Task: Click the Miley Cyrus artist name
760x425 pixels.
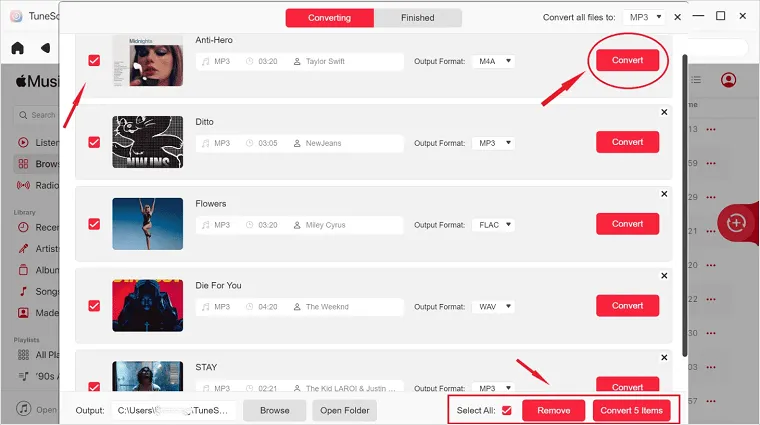Action: pos(325,225)
